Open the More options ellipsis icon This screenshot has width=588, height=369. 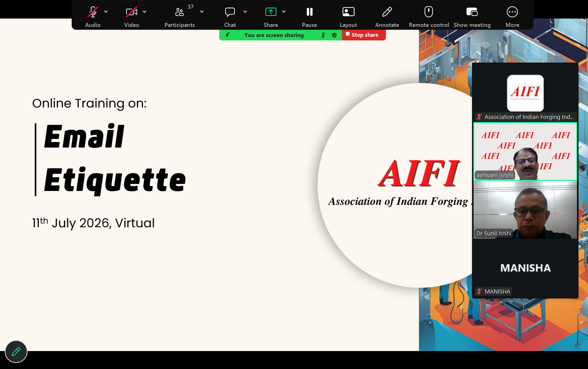(512, 12)
